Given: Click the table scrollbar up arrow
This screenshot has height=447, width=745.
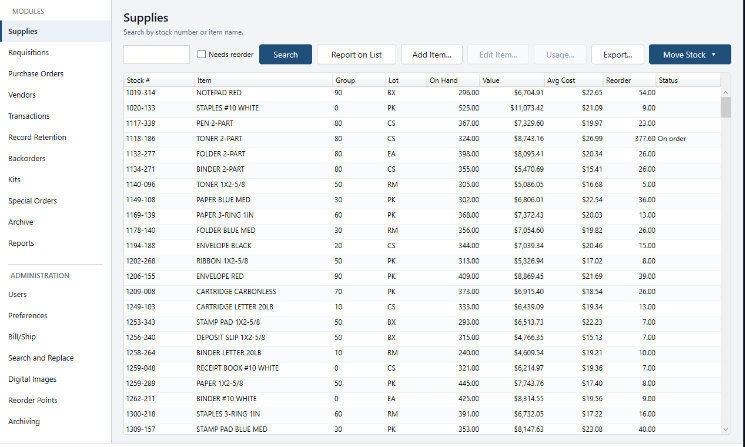Looking at the screenshot, I should pos(726,92).
